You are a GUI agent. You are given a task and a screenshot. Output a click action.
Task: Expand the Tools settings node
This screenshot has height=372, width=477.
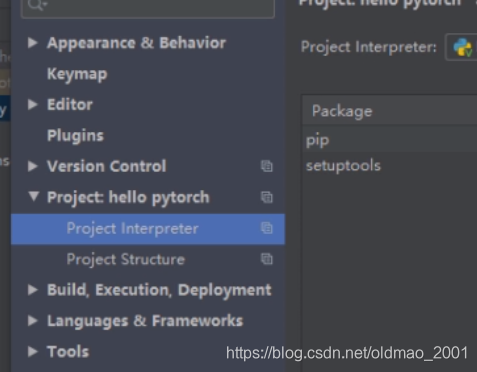click(x=33, y=351)
